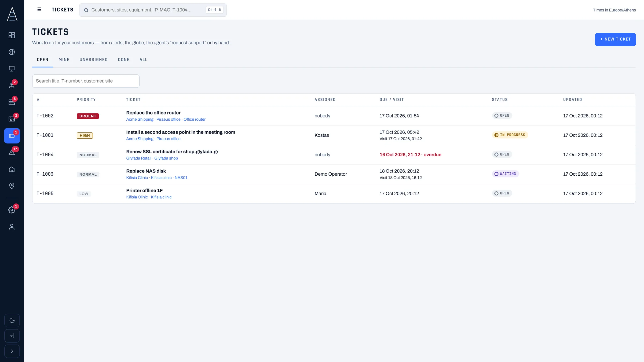Image resolution: width=644 pixels, height=362 pixels.
Task: Click the URGENT priority badge
Action: coord(88,116)
